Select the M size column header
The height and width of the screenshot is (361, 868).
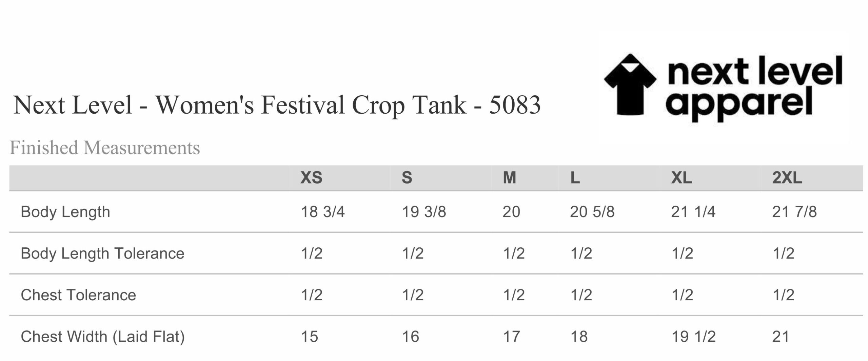[x=509, y=178]
